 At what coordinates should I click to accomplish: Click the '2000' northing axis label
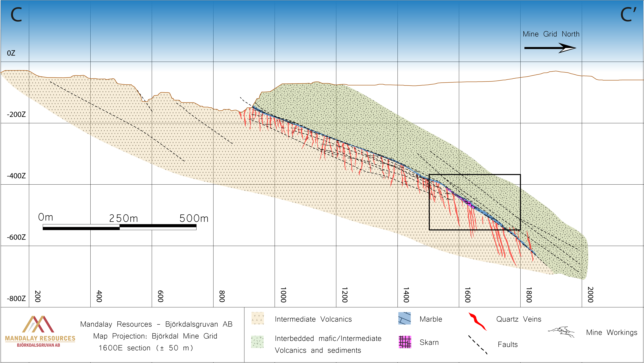click(x=590, y=295)
